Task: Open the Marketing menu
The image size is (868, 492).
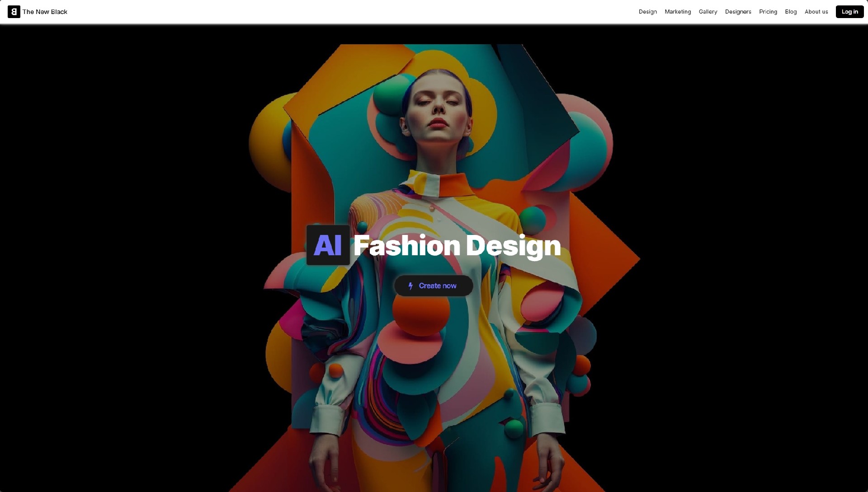Action: 677,12
